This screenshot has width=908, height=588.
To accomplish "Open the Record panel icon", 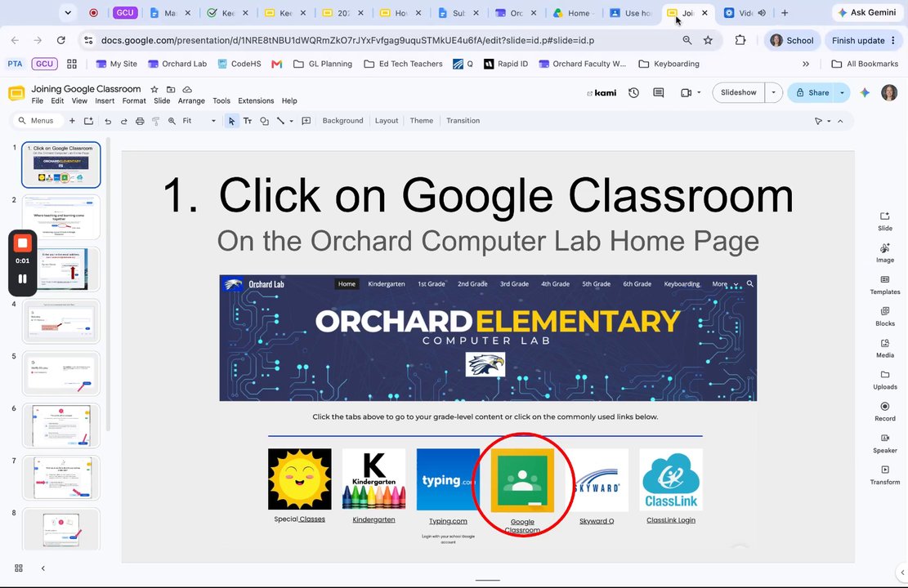I will 885,411.
